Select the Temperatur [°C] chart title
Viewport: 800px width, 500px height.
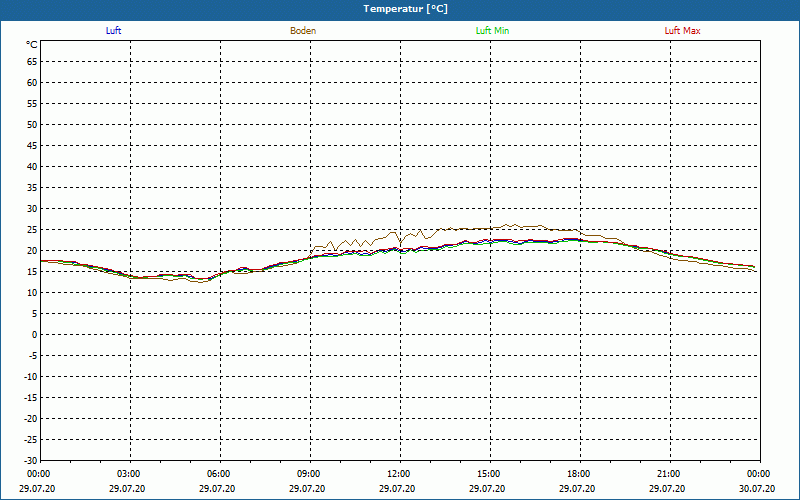[406, 9]
